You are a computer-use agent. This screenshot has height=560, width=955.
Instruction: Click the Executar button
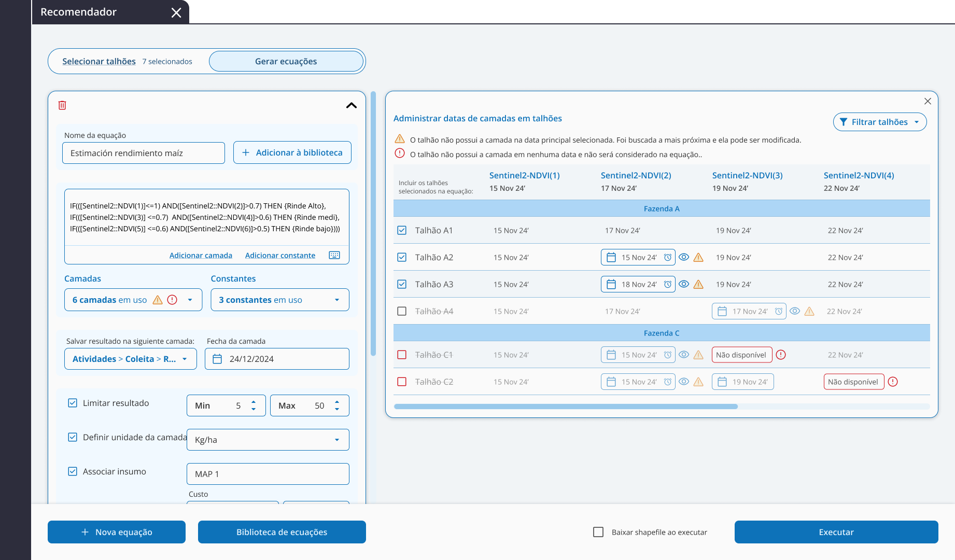point(836,532)
